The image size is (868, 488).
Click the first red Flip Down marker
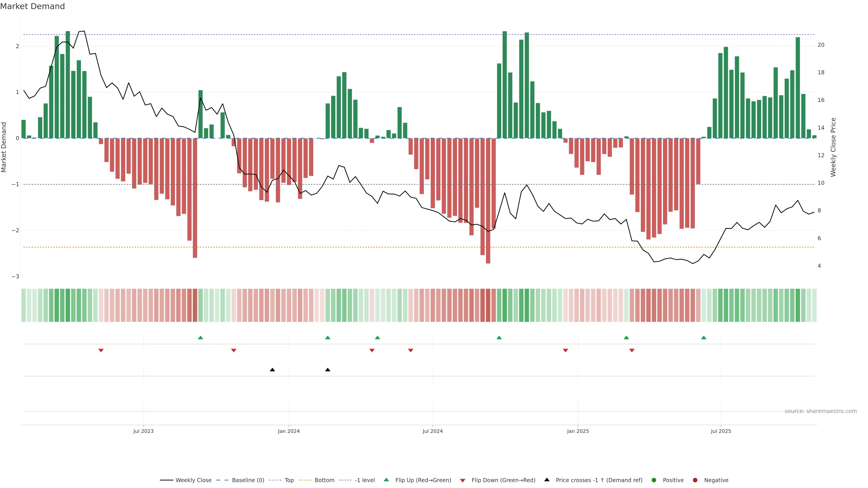[x=101, y=350]
